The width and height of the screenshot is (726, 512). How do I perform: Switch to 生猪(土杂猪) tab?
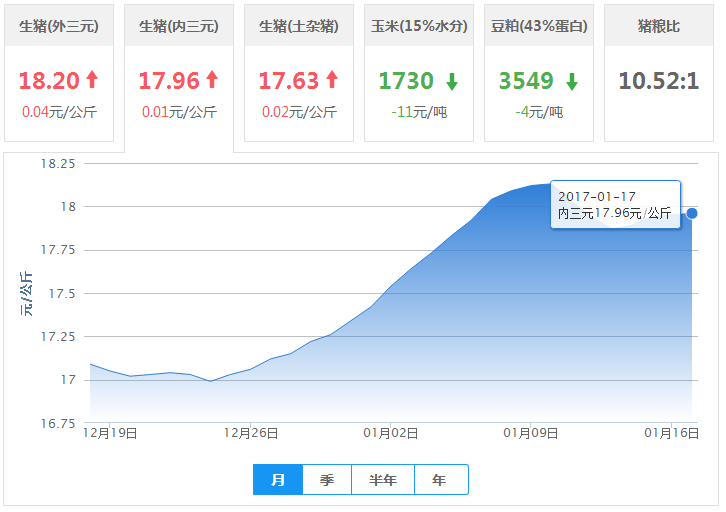tap(299, 26)
